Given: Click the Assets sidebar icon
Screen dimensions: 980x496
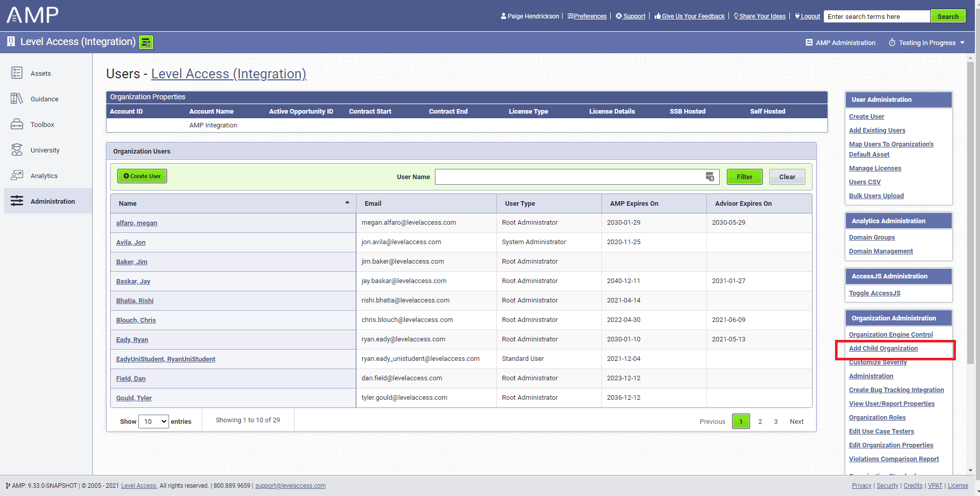Looking at the screenshot, I should (17, 73).
